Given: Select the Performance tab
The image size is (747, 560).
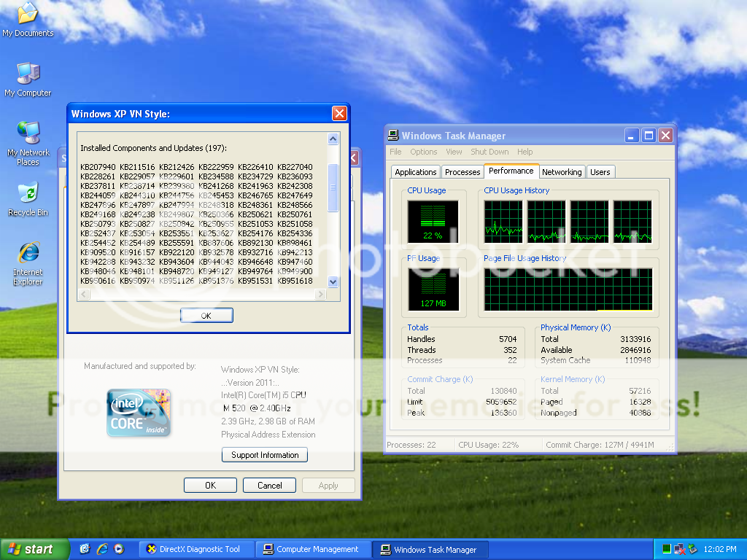Looking at the screenshot, I should pyautogui.click(x=511, y=171).
